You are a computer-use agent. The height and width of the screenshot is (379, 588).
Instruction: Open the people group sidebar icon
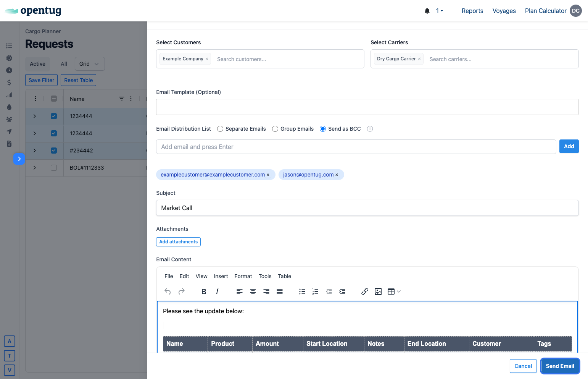click(9, 119)
